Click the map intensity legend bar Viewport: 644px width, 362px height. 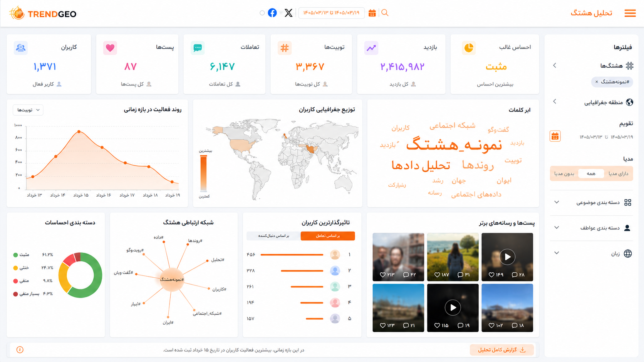click(x=203, y=173)
